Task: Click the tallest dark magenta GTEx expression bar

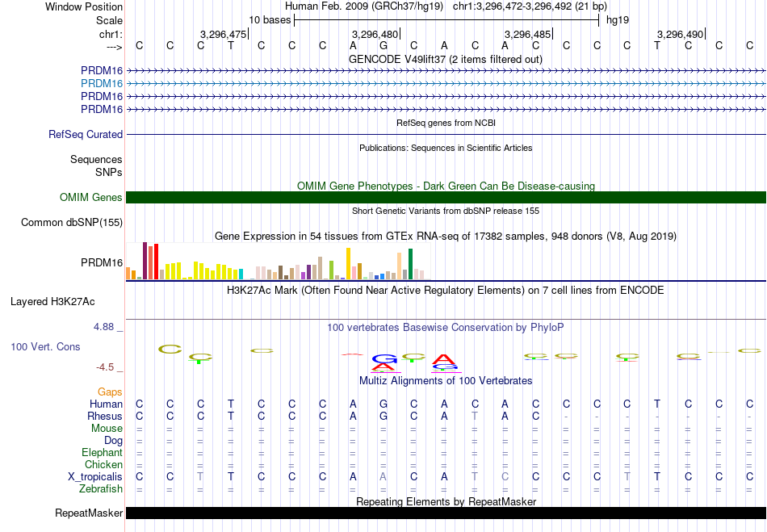Action: click(145, 261)
